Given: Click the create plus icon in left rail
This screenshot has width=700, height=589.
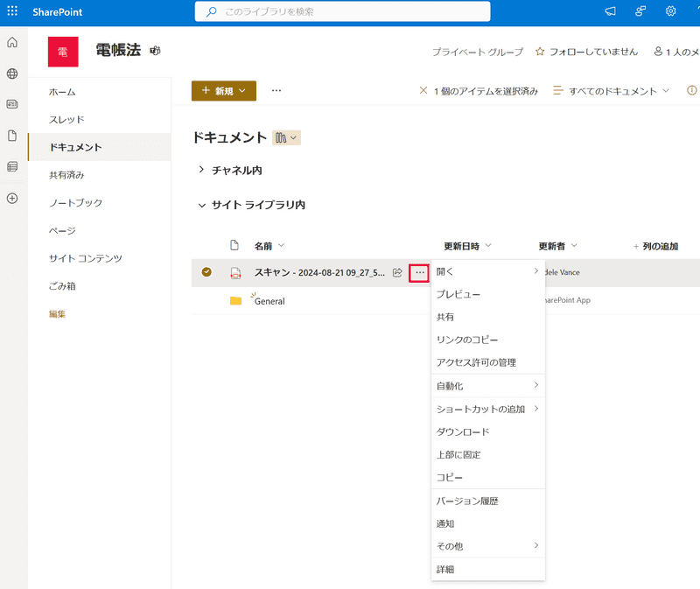Looking at the screenshot, I should (12, 198).
